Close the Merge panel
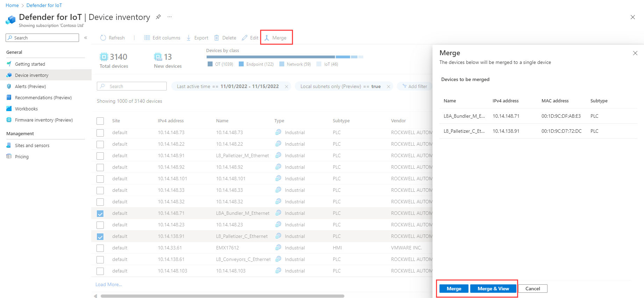Image resolution: width=644 pixels, height=298 pixels. pyautogui.click(x=635, y=53)
